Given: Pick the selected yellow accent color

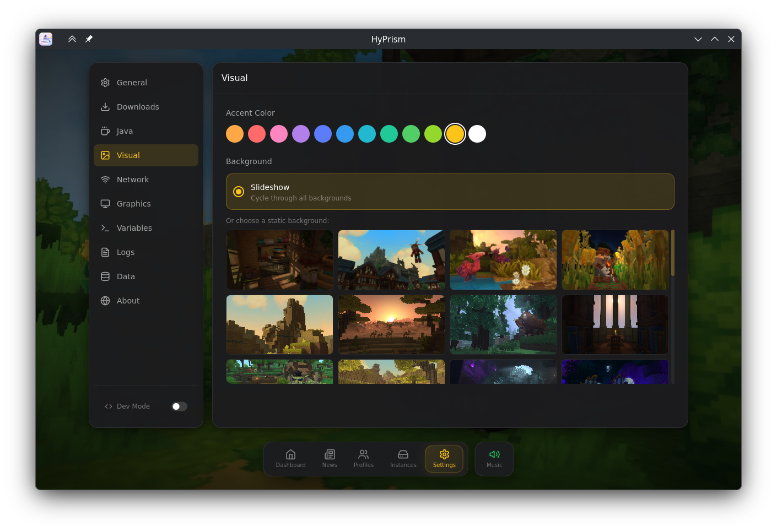Looking at the screenshot, I should [x=455, y=134].
